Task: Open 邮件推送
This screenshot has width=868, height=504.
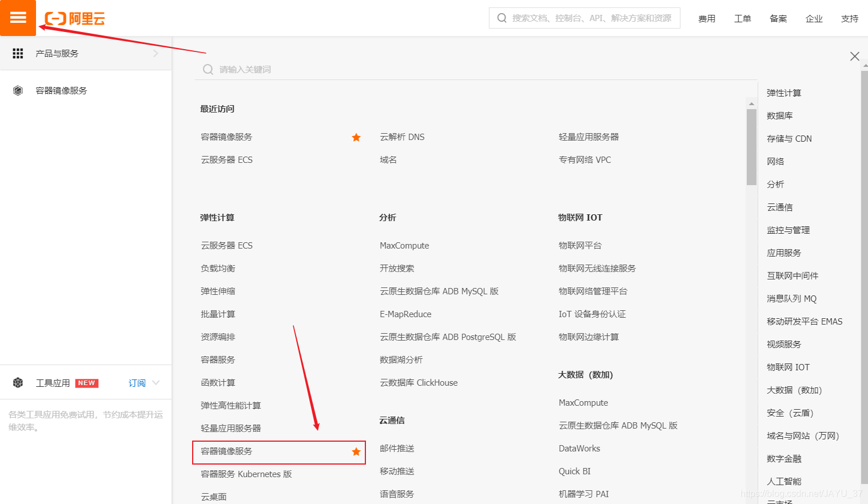Action: pos(397,449)
